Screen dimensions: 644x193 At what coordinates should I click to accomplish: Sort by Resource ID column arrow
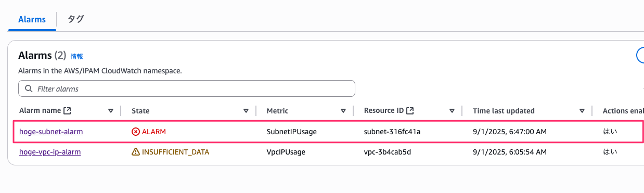click(452, 111)
